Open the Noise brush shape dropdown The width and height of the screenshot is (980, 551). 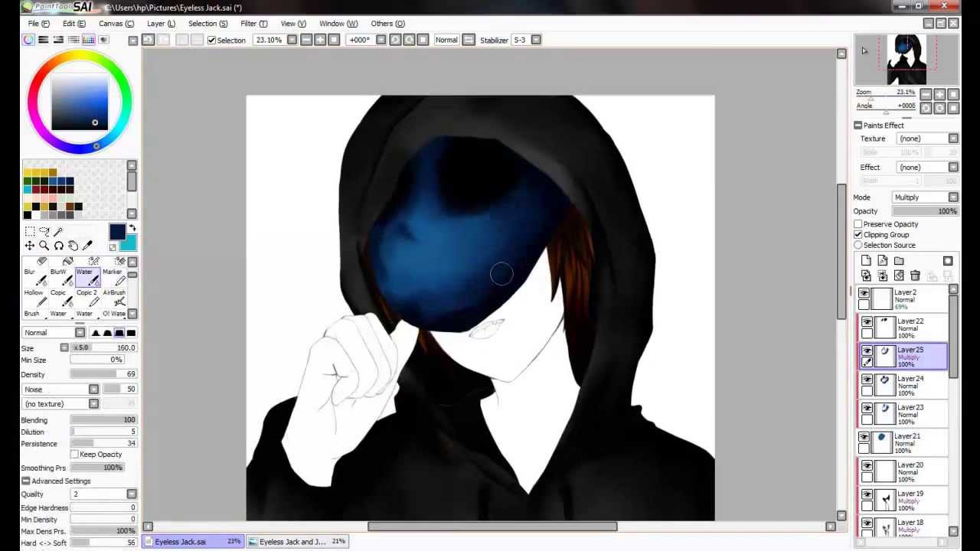[60, 390]
